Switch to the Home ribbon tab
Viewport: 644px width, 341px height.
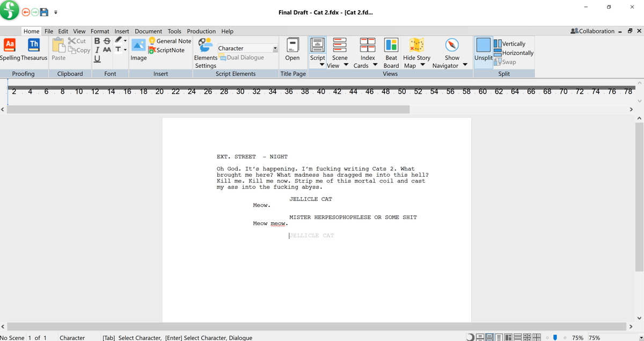[31, 31]
